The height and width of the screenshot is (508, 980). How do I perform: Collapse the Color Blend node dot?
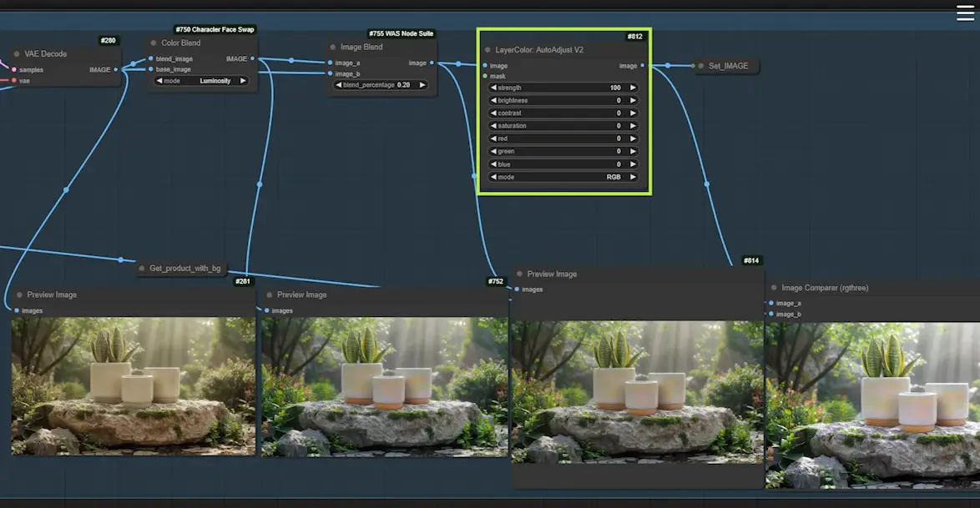(153, 43)
